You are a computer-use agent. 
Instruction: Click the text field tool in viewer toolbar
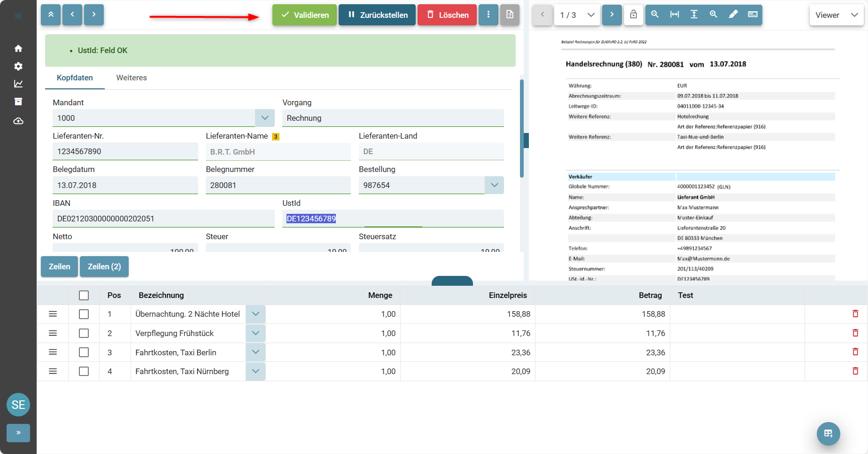pyautogui.click(x=752, y=15)
